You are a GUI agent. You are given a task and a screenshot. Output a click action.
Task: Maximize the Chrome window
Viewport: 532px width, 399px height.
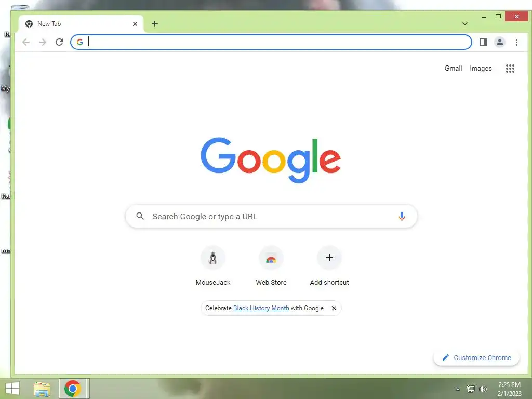pos(498,16)
